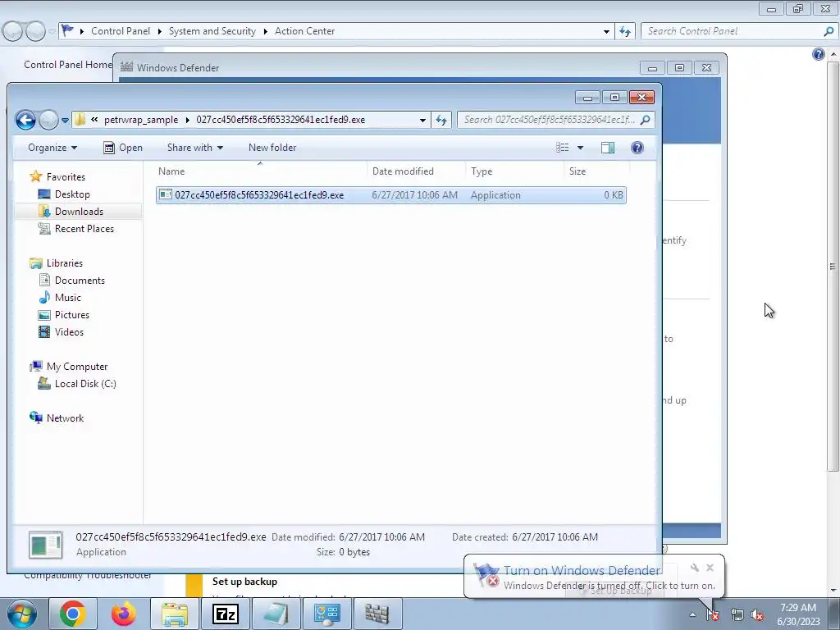Open view options dropdown arrow
Image resolution: width=840 pixels, height=630 pixels.
coord(580,148)
